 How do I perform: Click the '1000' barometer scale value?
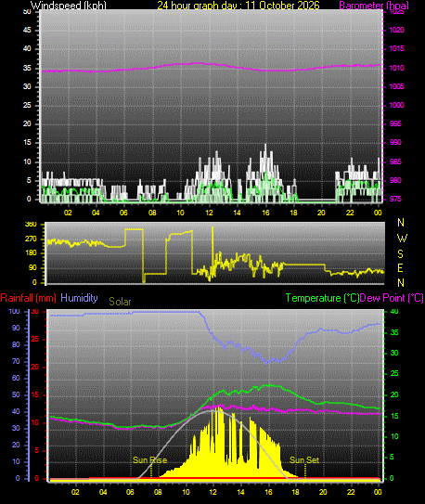click(x=397, y=105)
